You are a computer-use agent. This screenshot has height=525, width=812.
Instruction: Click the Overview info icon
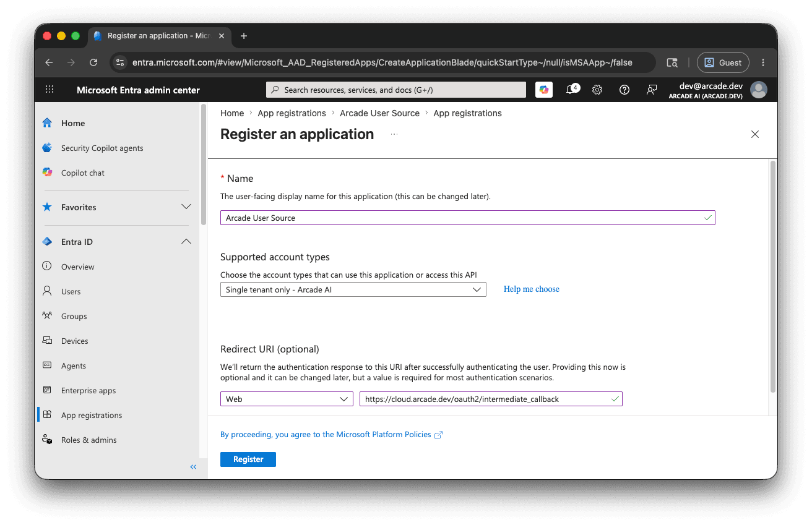[x=47, y=267]
